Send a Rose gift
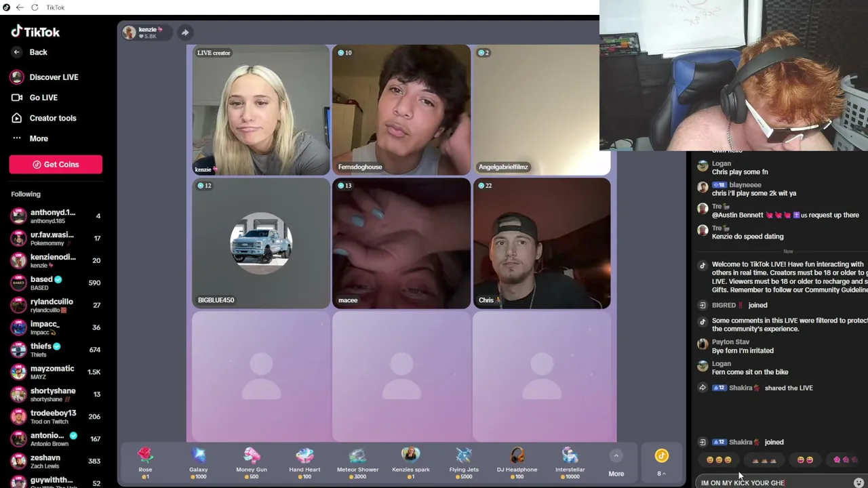The height and width of the screenshot is (488, 868). (145, 464)
